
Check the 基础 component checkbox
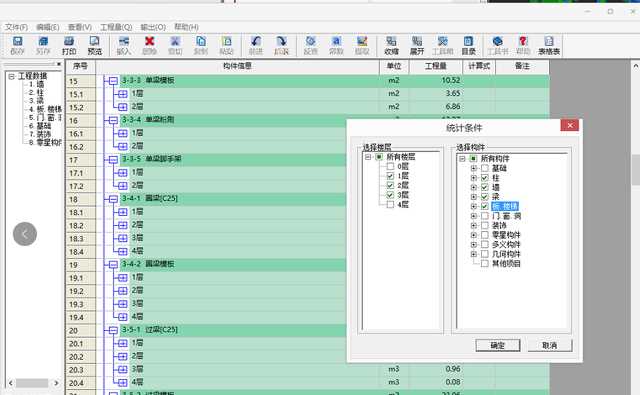pyautogui.click(x=484, y=168)
